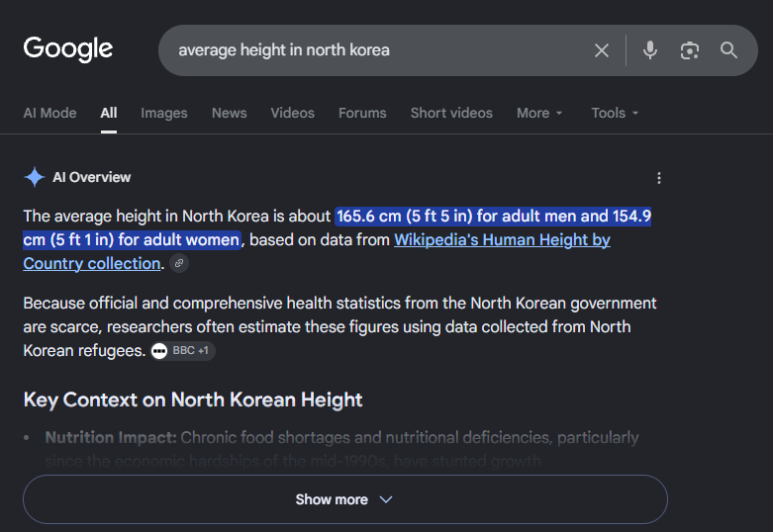
Task: Open AI Overview three-dot options menu
Action: pos(659,178)
